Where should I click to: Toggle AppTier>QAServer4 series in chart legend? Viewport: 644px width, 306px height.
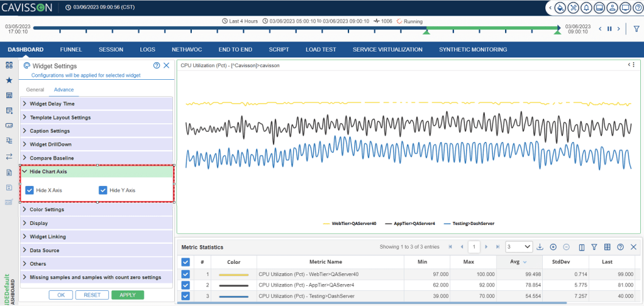[410, 224]
